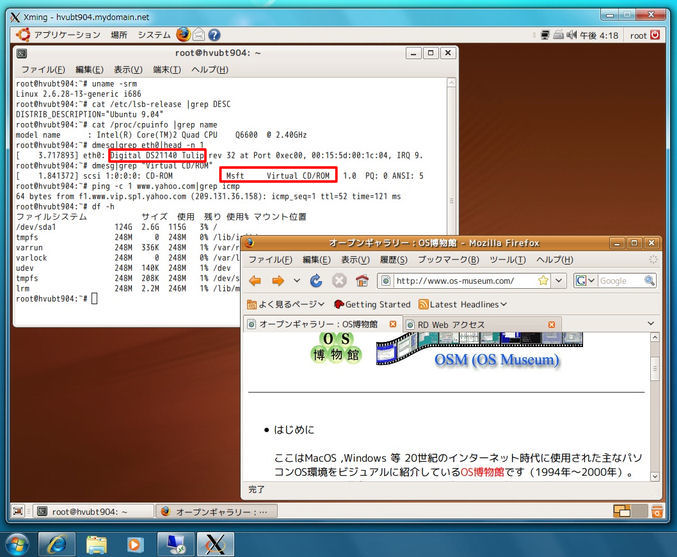Click the workspace switcher in bottom panel
Image resolution: width=677 pixels, height=557 pixels.
tap(630, 511)
